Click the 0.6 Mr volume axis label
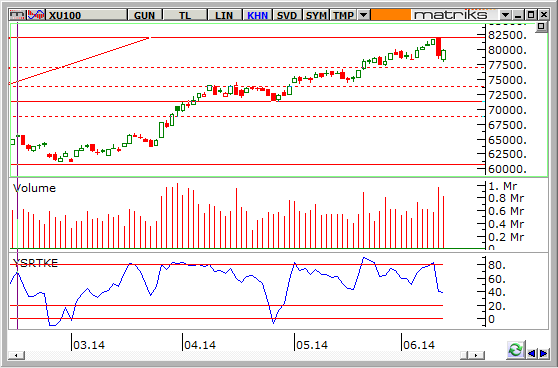Image resolution: width=558 pixels, height=368 pixels. [506, 211]
